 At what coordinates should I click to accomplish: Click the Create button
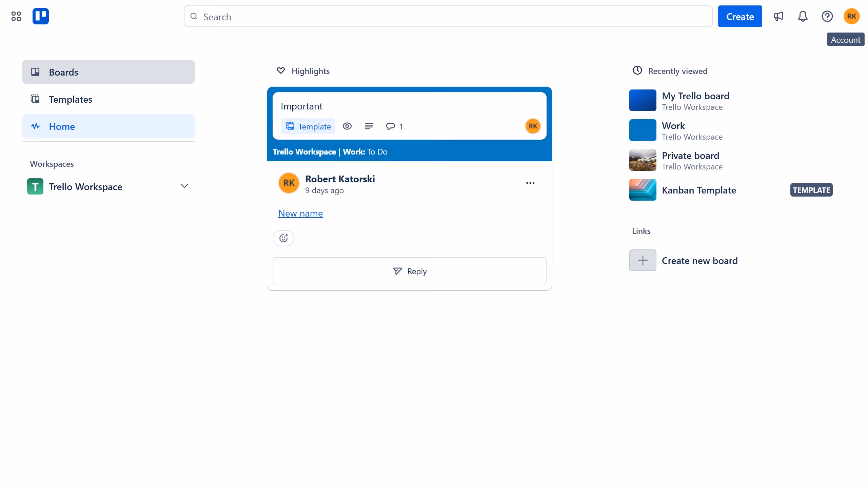740,16
